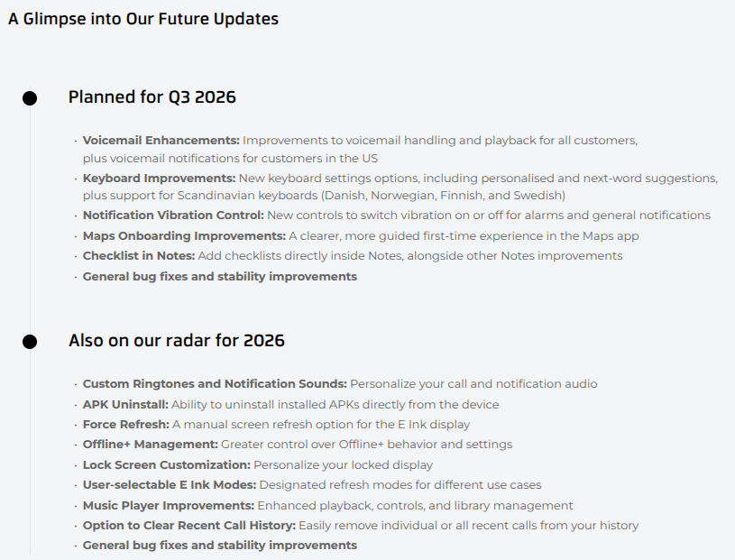Click Custom Ringtones and Notification Sounds entry

pos(340,384)
